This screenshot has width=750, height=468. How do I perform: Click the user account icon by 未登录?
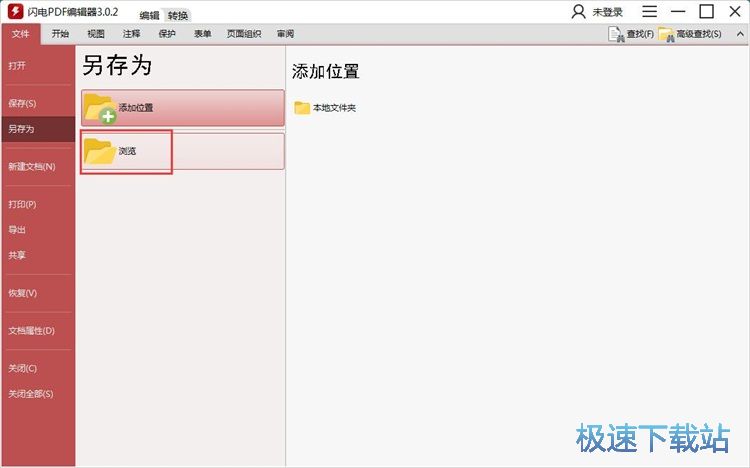pos(578,12)
